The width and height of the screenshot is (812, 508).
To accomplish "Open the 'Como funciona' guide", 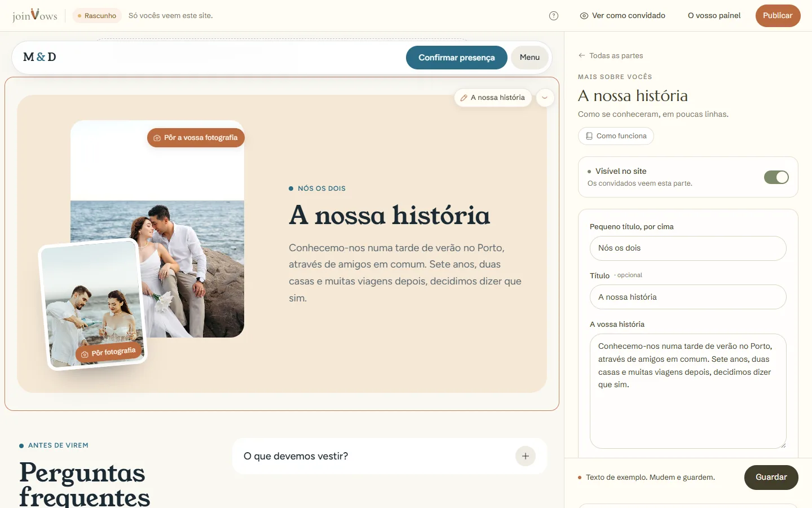I will click(616, 136).
